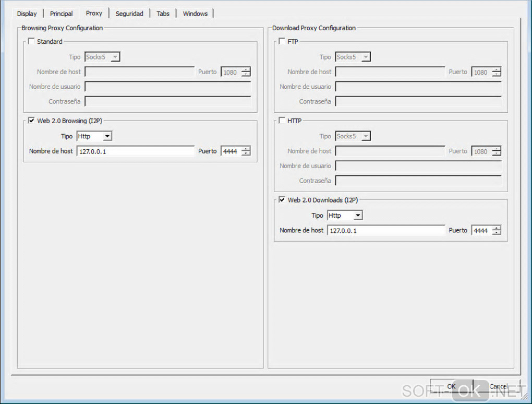The width and height of the screenshot is (532, 404).
Task: Click port 4444 field in Web 2.0 Downloads
Action: [x=482, y=231]
